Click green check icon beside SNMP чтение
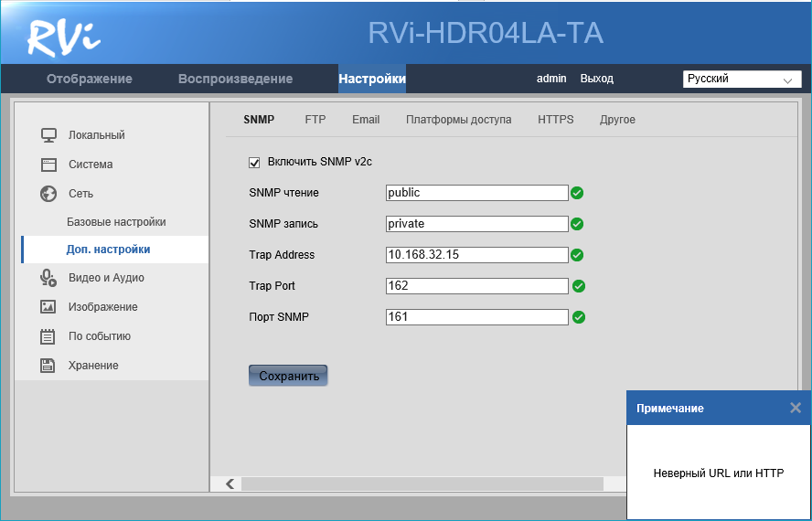This screenshot has height=521, width=812. pos(577,193)
